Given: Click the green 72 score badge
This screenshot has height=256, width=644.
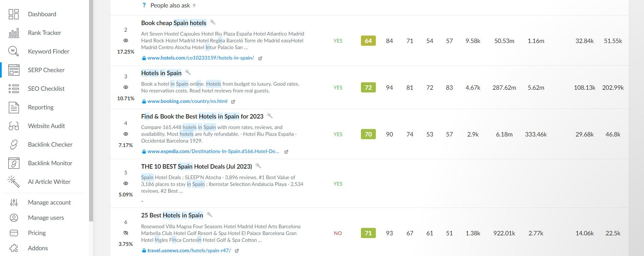Looking at the screenshot, I should (x=368, y=87).
